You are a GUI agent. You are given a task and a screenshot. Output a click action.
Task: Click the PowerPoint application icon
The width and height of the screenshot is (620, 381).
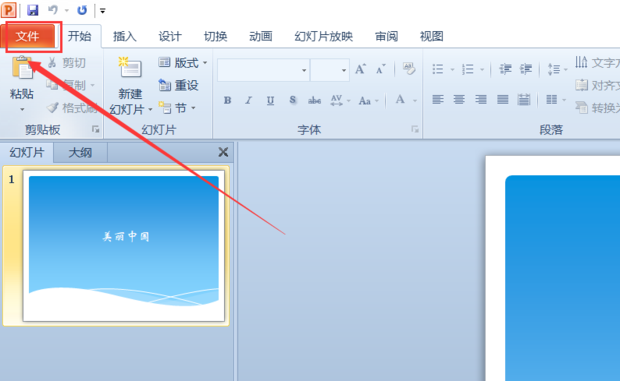click(x=9, y=10)
